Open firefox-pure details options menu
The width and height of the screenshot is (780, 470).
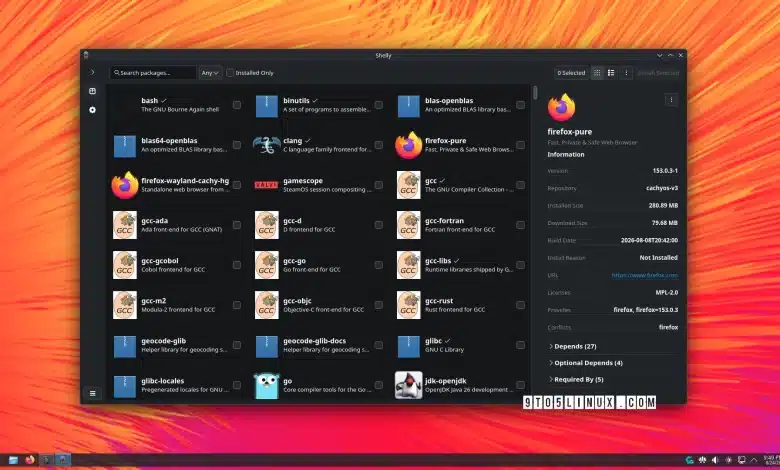(x=671, y=100)
